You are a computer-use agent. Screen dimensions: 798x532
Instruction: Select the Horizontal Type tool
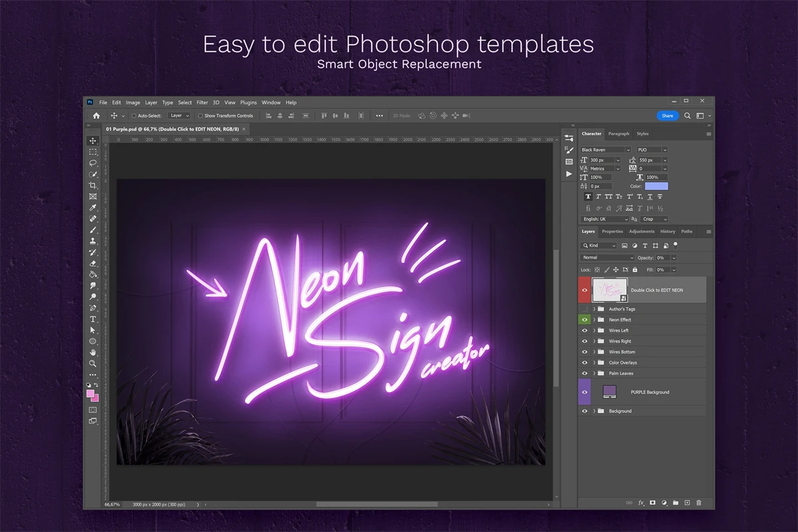coord(93,319)
